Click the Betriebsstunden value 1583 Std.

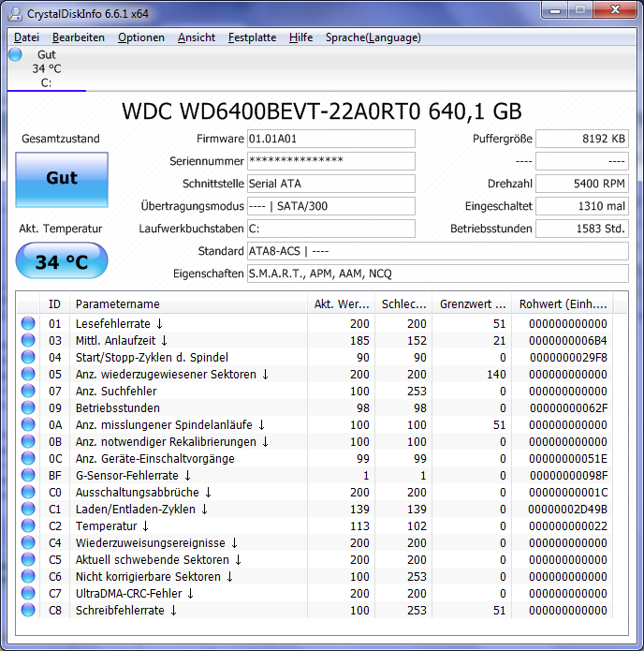[x=582, y=229]
